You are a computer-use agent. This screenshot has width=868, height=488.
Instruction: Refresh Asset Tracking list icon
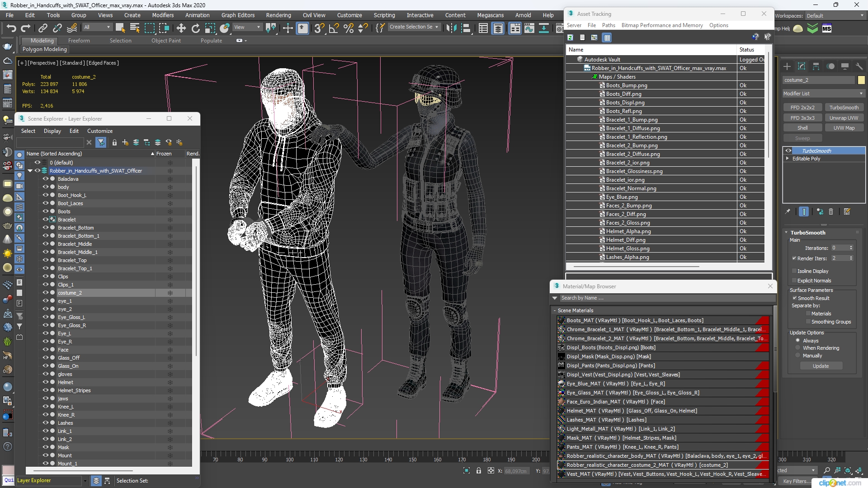pyautogui.click(x=571, y=38)
